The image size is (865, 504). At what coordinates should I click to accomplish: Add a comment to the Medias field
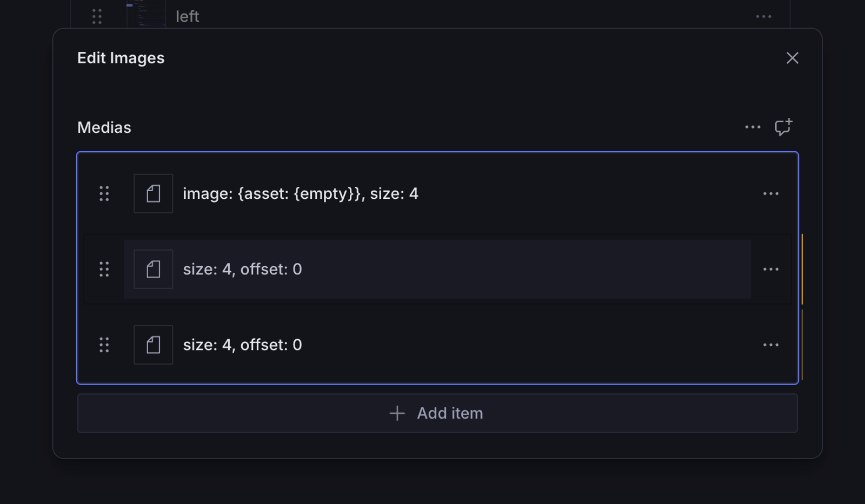tap(783, 127)
